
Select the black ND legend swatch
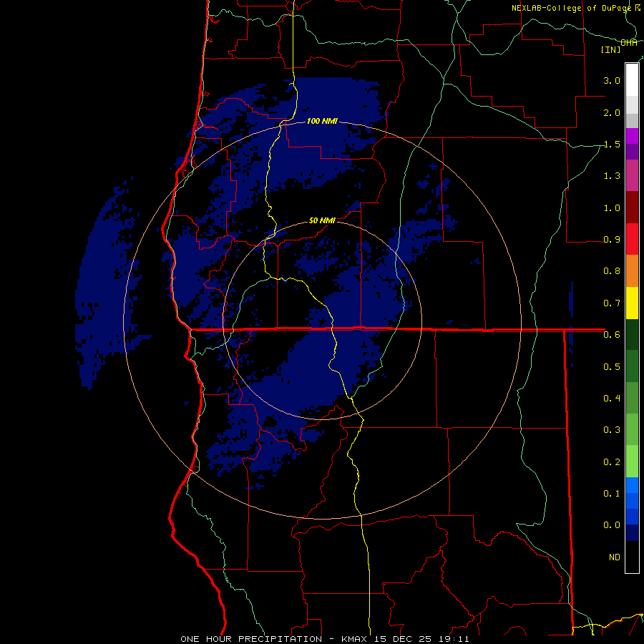tap(632, 557)
